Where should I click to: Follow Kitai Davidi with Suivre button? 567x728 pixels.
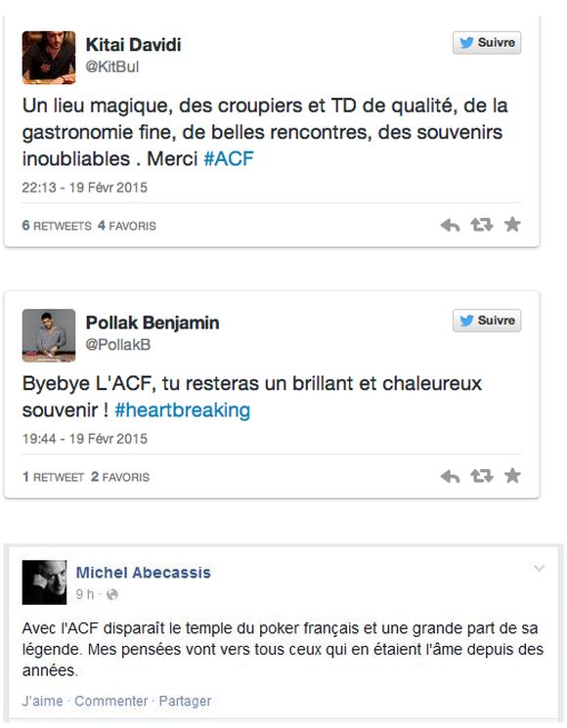tap(487, 43)
